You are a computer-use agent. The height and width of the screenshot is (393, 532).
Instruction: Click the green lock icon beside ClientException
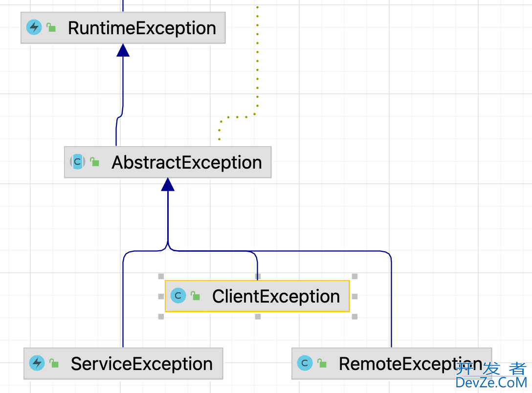[x=195, y=296]
